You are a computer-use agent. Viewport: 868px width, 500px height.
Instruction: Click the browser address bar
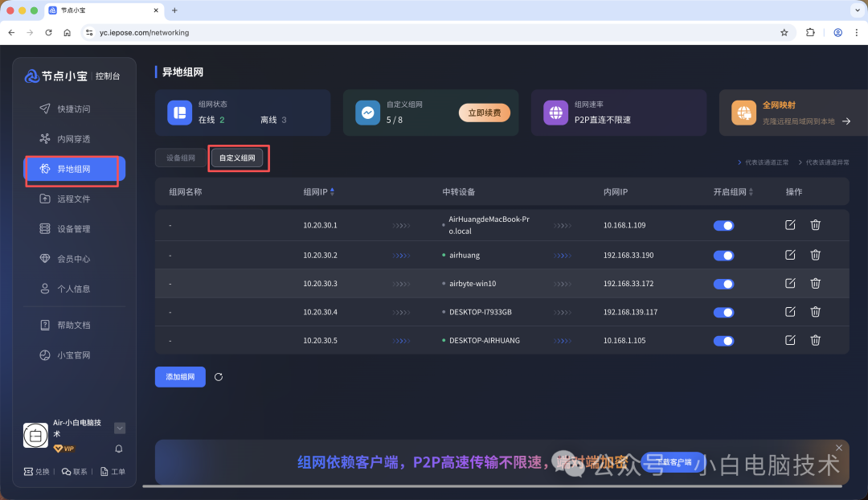(x=321, y=33)
